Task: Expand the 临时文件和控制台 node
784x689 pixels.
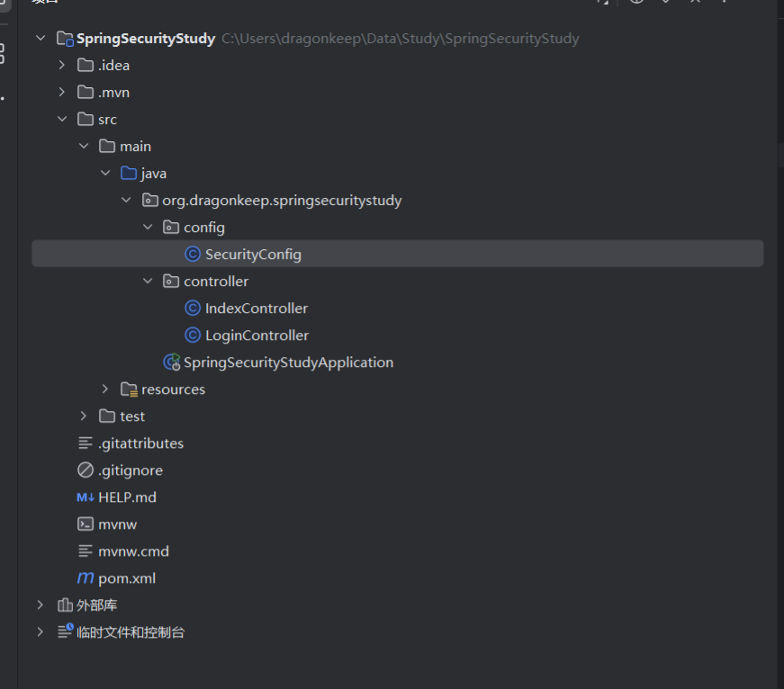Action: (40, 632)
